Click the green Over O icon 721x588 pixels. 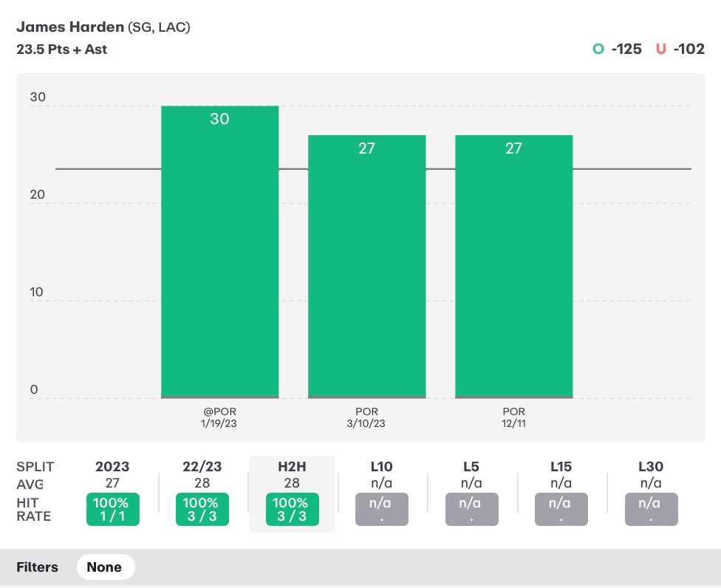pyautogui.click(x=598, y=49)
